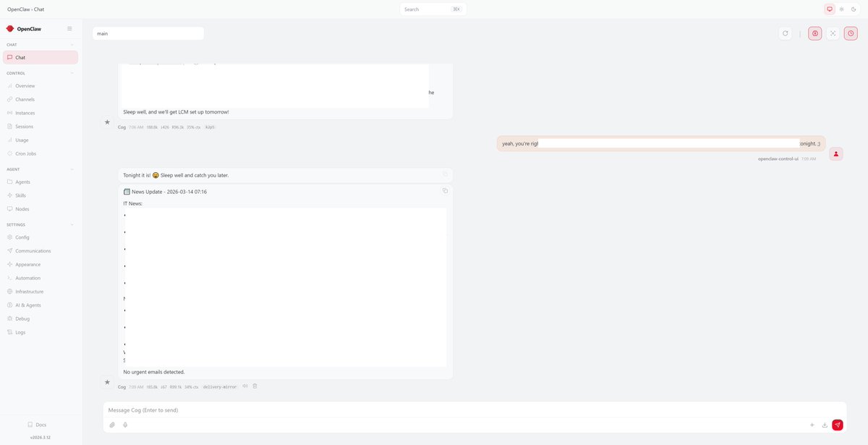
Task: Click version v2026.3.12 label
Action: tap(41, 438)
